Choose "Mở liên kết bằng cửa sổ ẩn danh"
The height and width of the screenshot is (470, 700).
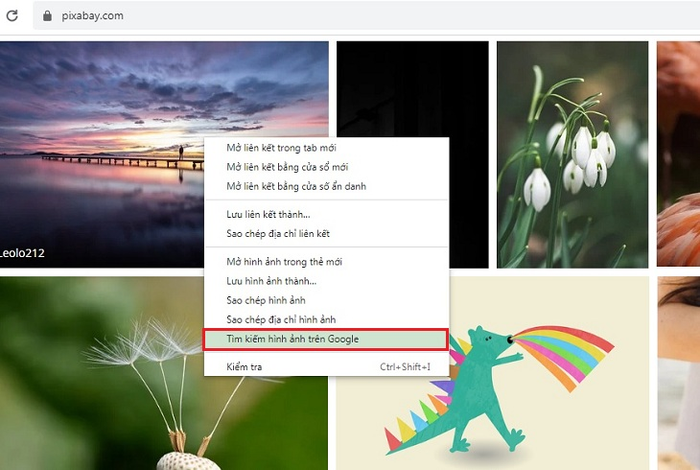[326, 186]
